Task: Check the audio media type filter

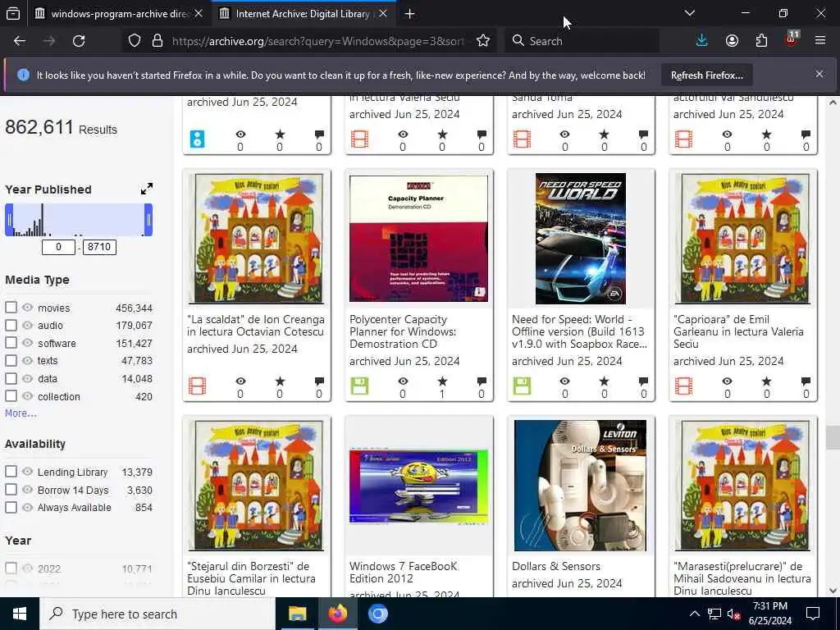Action: click(x=11, y=325)
